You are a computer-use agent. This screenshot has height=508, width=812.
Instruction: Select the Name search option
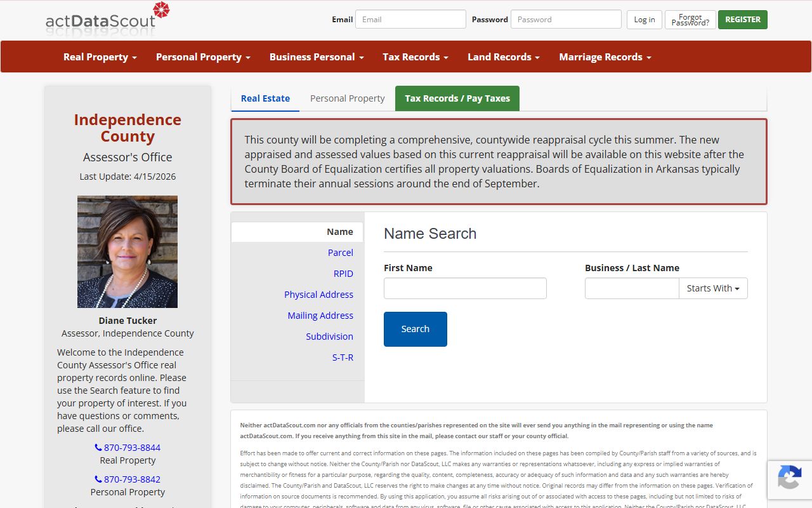297,232
